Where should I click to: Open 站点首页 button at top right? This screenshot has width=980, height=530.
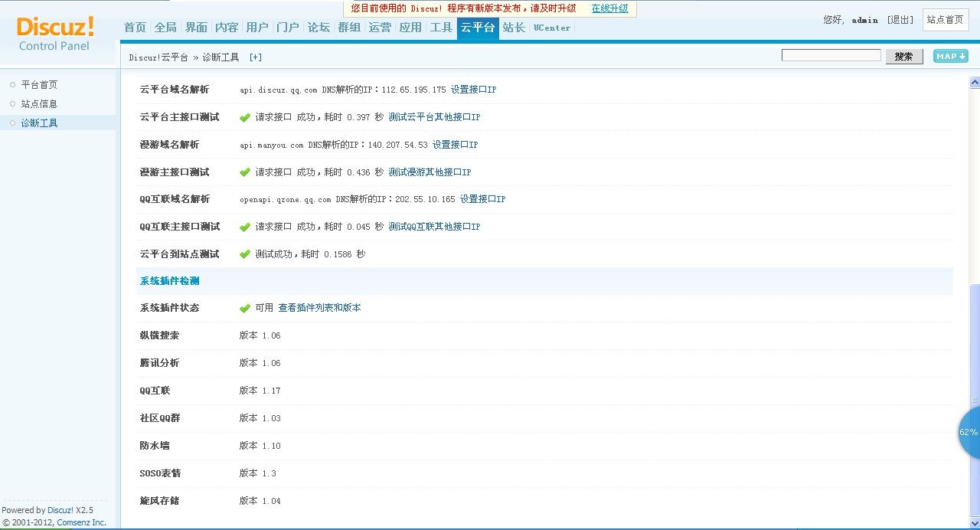[945, 20]
